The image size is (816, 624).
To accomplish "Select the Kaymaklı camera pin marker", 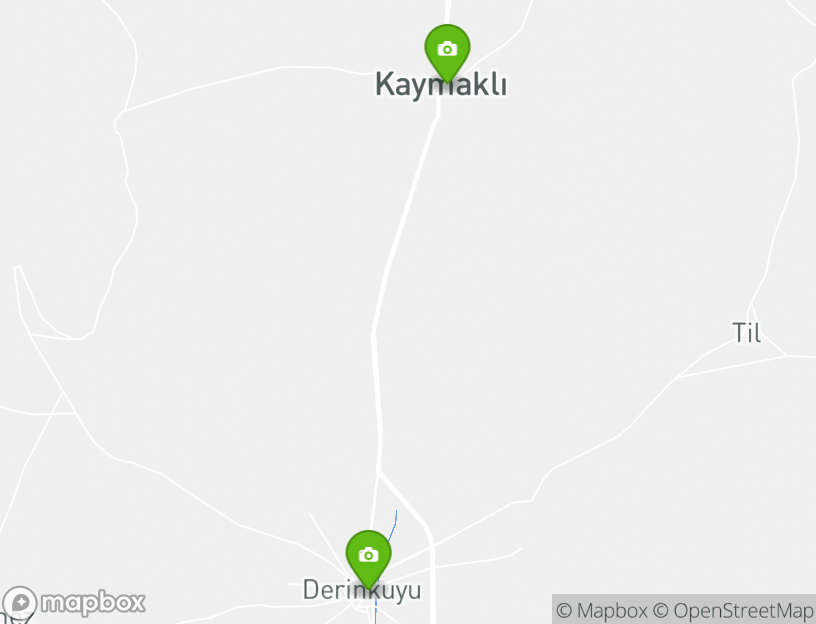I will 447,53.
